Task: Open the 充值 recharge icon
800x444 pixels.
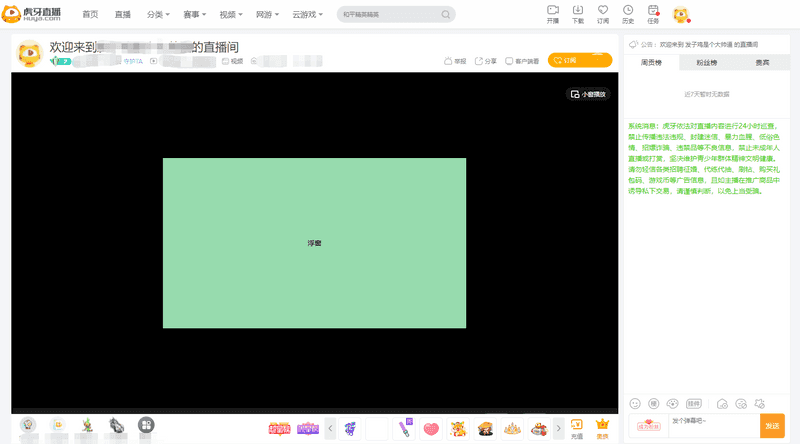Action: tap(577, 429)
